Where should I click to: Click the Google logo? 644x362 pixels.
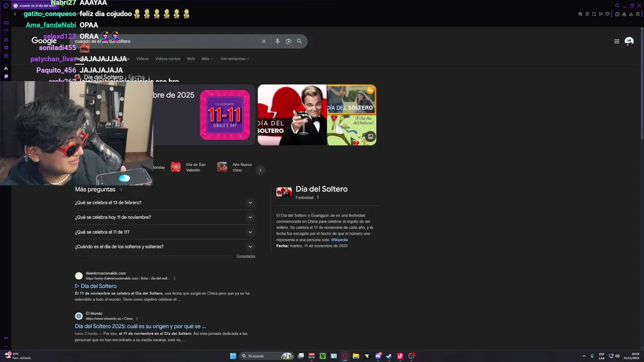(44, 41)
